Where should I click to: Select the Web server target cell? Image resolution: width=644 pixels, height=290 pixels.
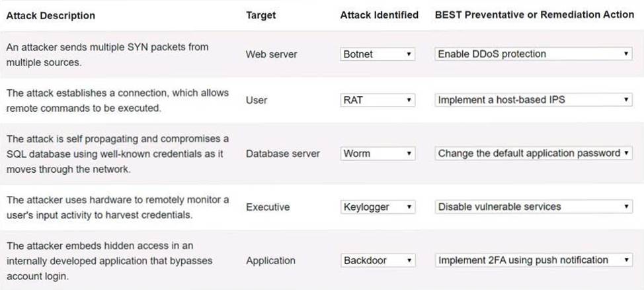click(x=271, y=54)
